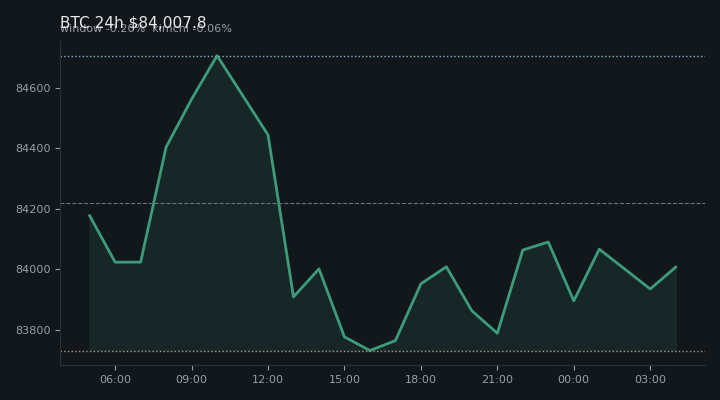Click the 18:00 time axis label
Image resolution: width=720 pixels, height=400 pixels.
coord(421,379)
